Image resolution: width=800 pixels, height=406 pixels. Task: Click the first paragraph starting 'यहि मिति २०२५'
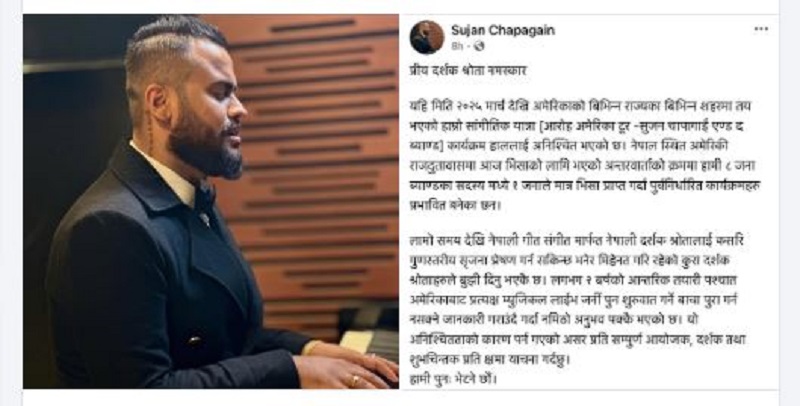click(x=585, y=156)
